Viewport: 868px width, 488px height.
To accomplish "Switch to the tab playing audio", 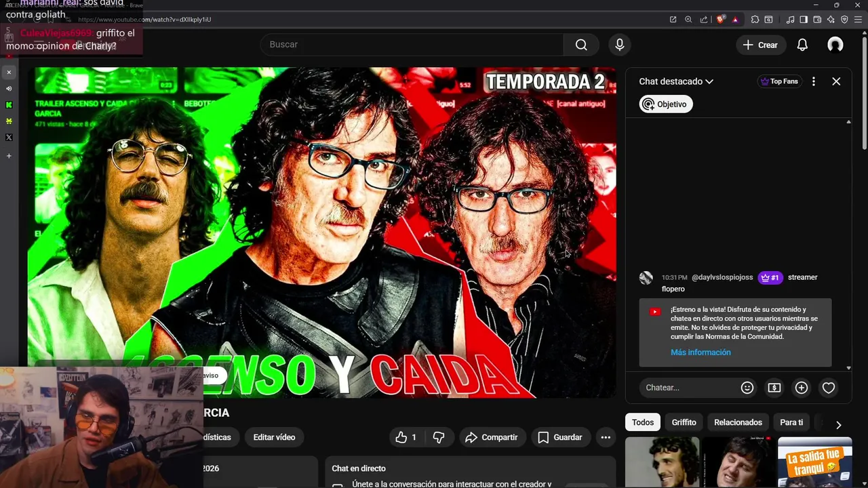I will (x=9, y=88).
